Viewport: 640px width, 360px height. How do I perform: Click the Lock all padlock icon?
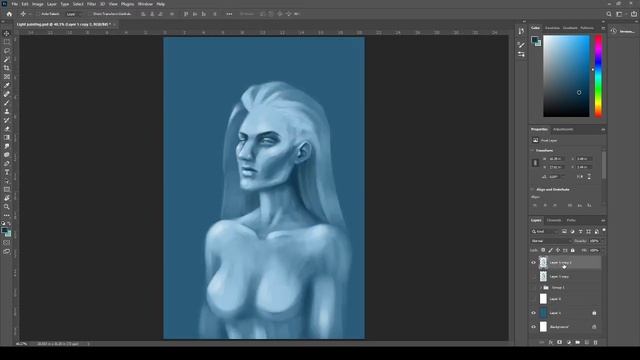[x=573, y=250]
